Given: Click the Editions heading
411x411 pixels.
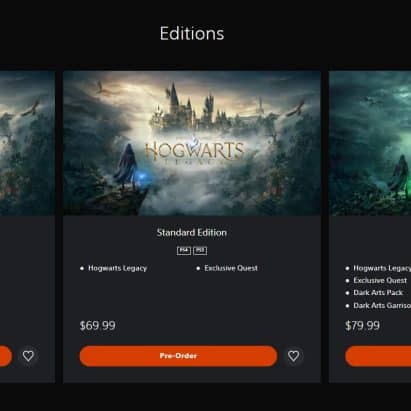Looking at the screenshot, I should pos(192,34).
